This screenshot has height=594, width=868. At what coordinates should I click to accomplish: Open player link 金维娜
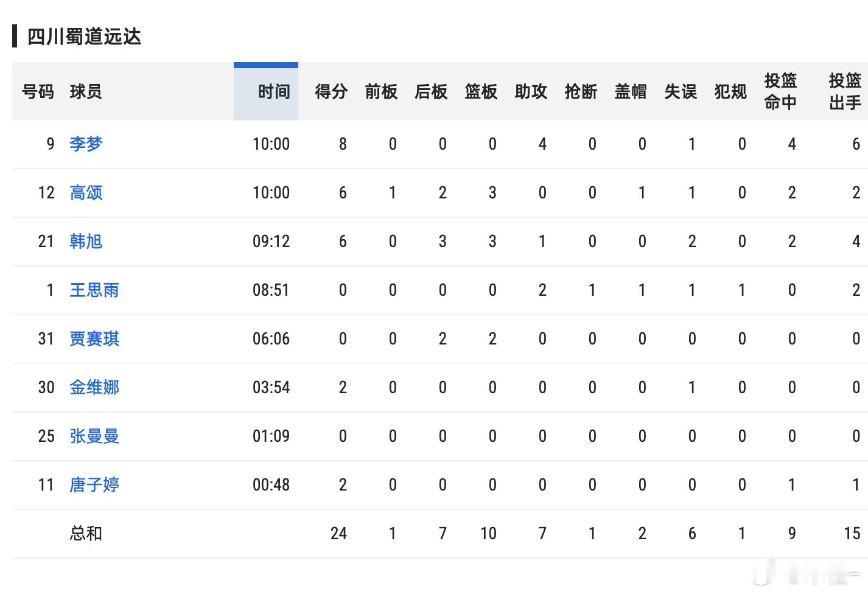(x=94, y=388)
